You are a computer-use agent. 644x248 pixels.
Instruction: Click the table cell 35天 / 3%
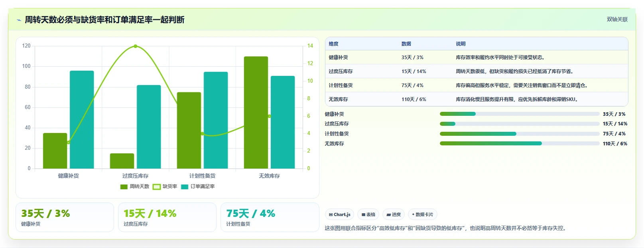pyautogui.click(x=412, y=58)
